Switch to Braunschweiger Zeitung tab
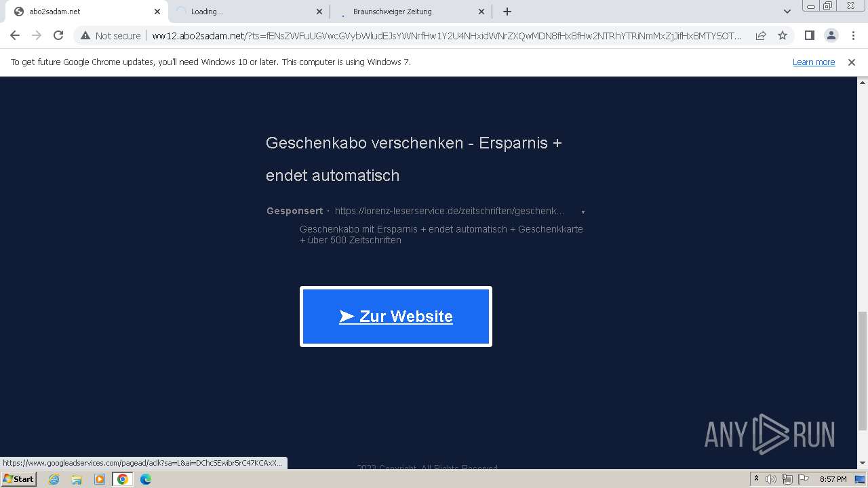 click(411, 12)
